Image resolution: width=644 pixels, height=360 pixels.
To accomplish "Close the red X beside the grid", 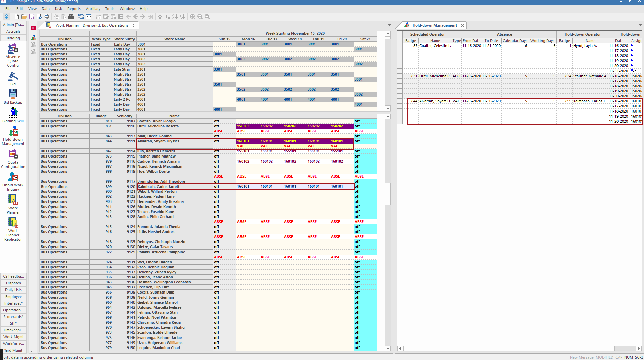I will pyautogui.click(x=33, y=28).
